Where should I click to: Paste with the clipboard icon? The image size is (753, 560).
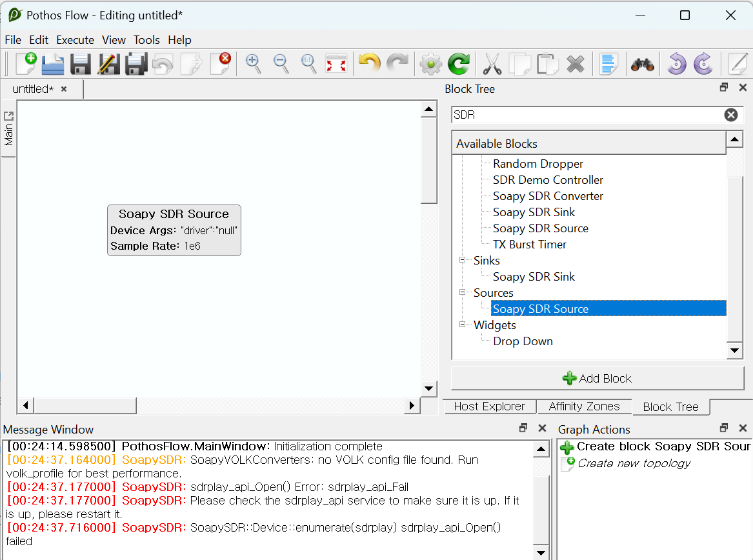547,64
